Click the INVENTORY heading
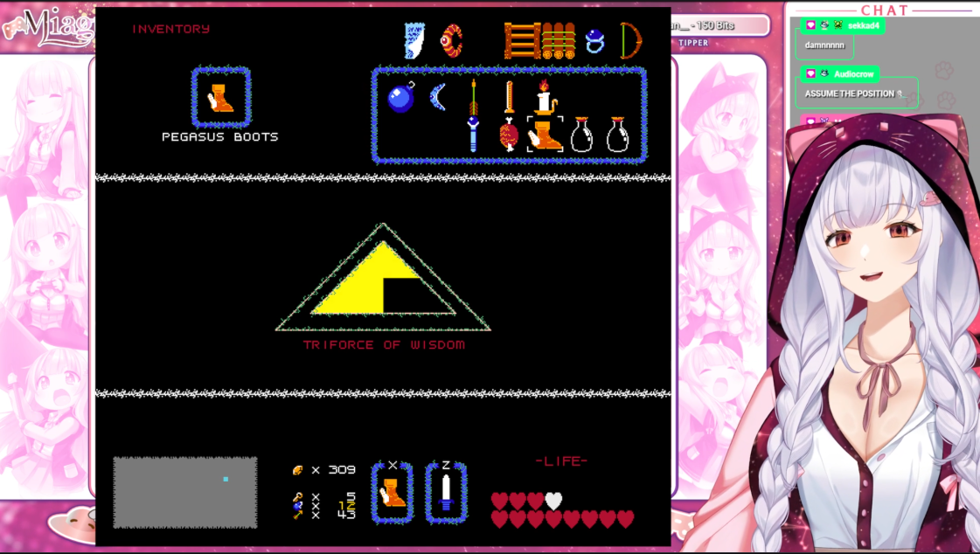Screen dimensions: 980x554 [x=171, y=29]
